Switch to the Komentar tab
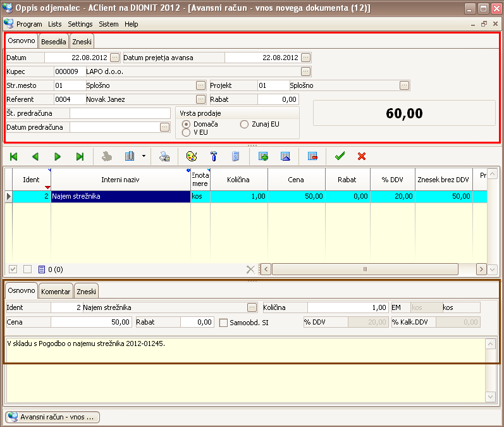This screenshot has width=504, height=427. (x=56, y=292)
